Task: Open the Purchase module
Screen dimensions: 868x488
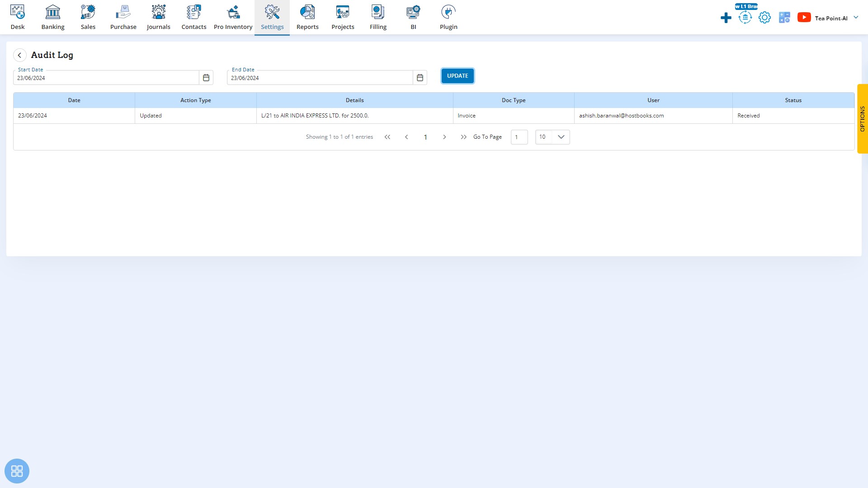Action: click(123, 18)
